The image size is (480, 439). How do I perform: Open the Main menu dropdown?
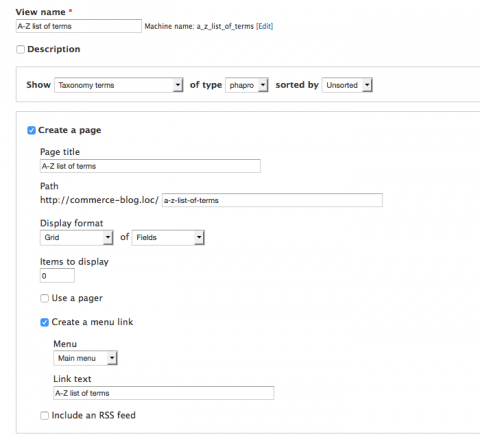(x=85, y=358)
